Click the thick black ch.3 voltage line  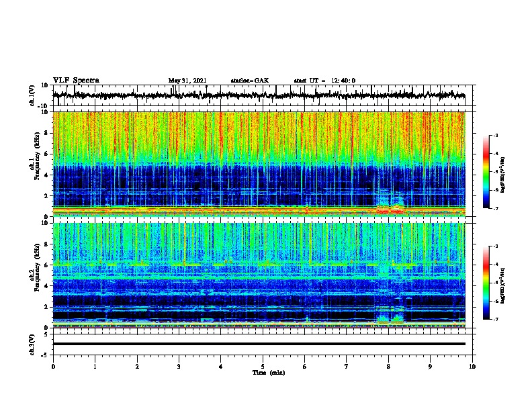(259, 344)
